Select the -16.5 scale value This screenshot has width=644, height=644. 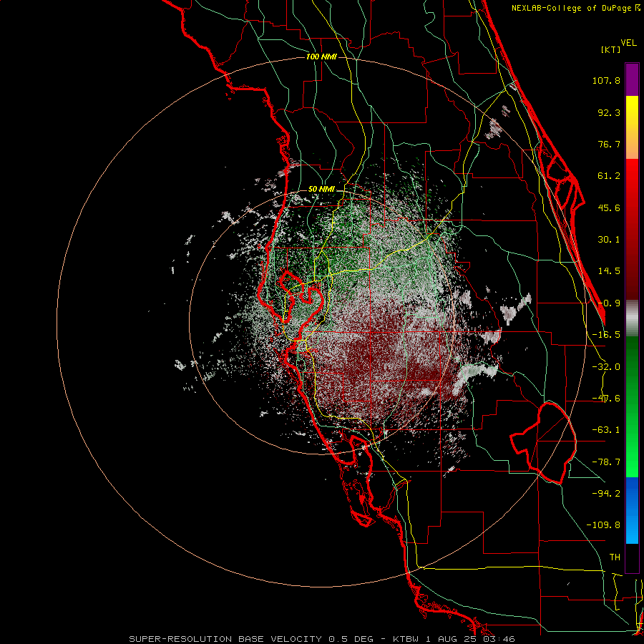pyautogui.click(x=606, y=335)
